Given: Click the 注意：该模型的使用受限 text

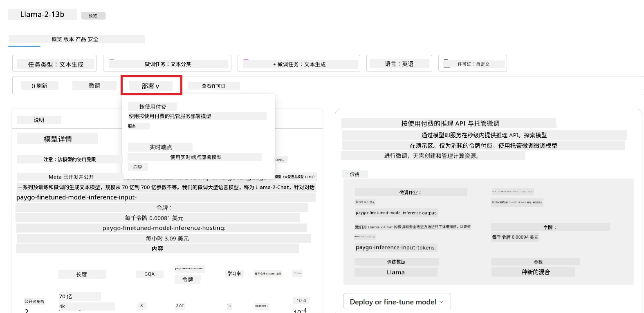Looking at the screenshot, I should 70,159.
